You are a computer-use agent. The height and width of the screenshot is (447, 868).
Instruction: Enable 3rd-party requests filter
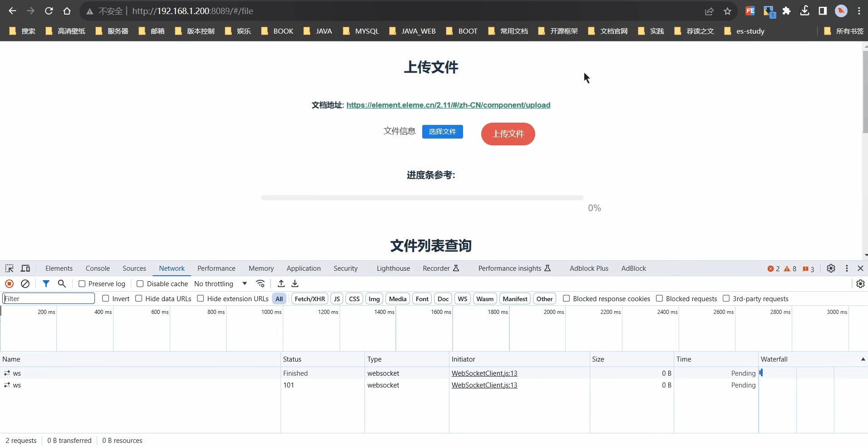click(x=726, y=298)
